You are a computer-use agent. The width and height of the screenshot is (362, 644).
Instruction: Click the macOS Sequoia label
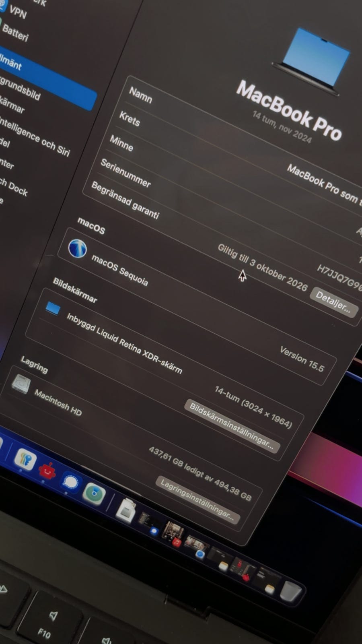tap(120, 270)
